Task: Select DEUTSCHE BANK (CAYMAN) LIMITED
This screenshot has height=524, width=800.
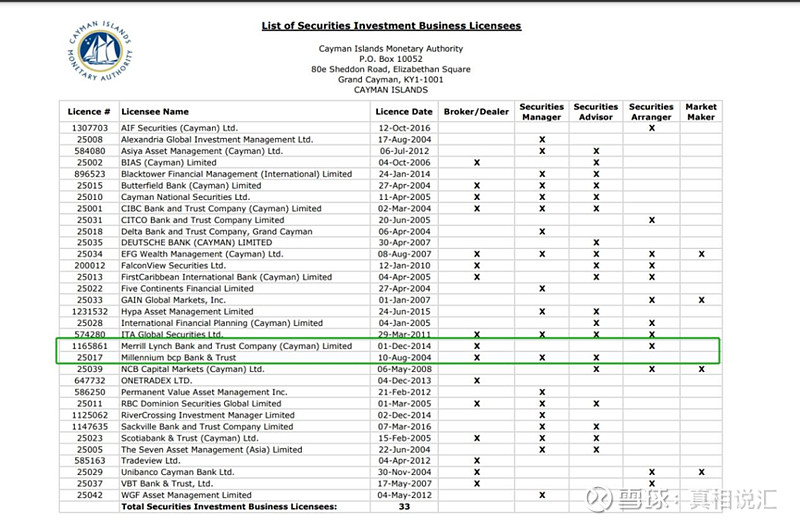Action: tap(196, 242)
